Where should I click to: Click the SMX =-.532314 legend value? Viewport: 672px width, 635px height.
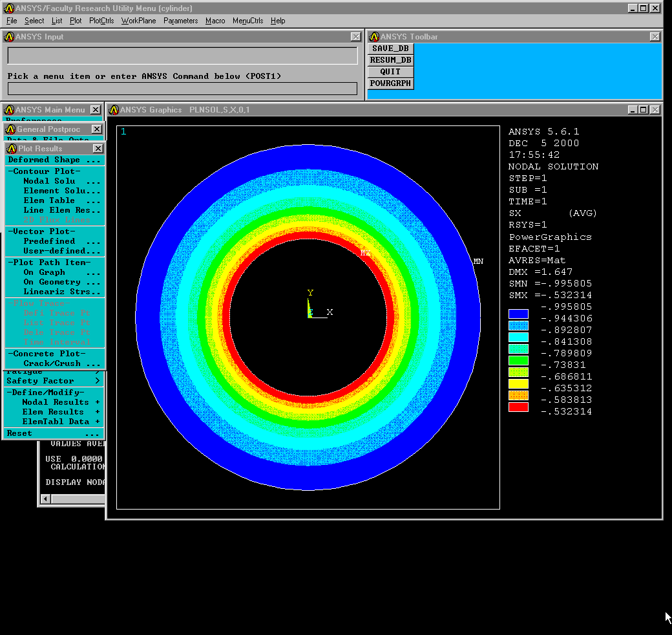click(x=551, y=296)
